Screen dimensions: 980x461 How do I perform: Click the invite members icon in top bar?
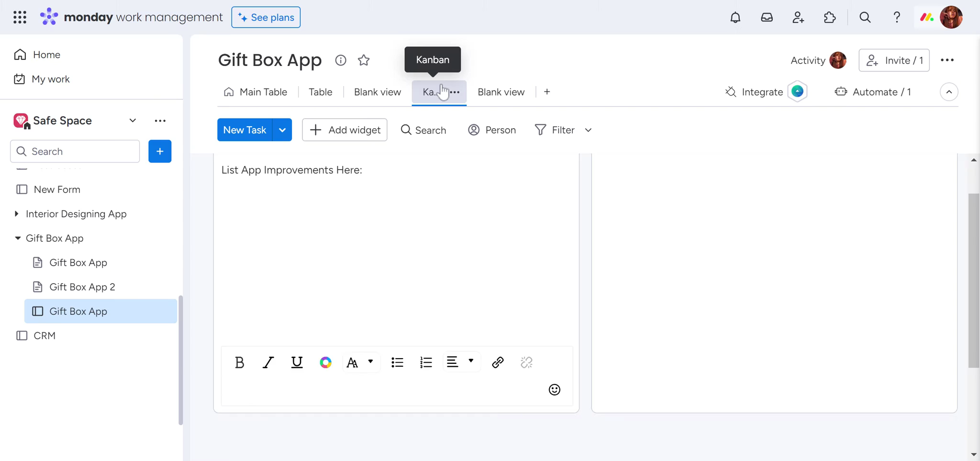point(798,17)
